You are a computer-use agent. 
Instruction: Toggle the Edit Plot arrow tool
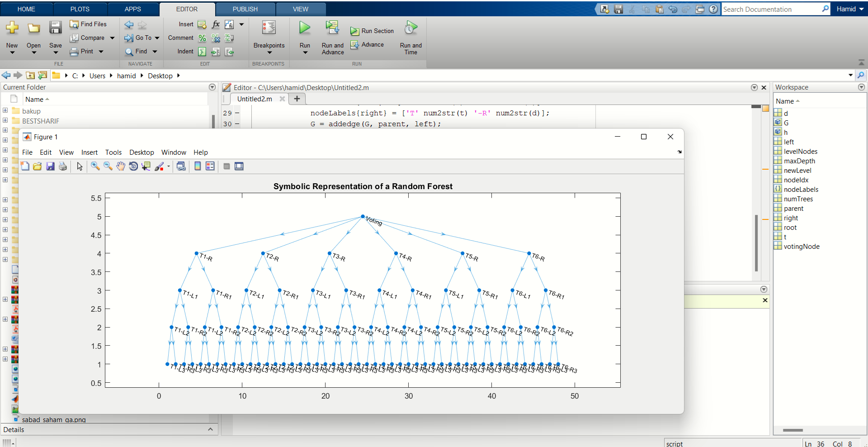(x=80, y=166)
